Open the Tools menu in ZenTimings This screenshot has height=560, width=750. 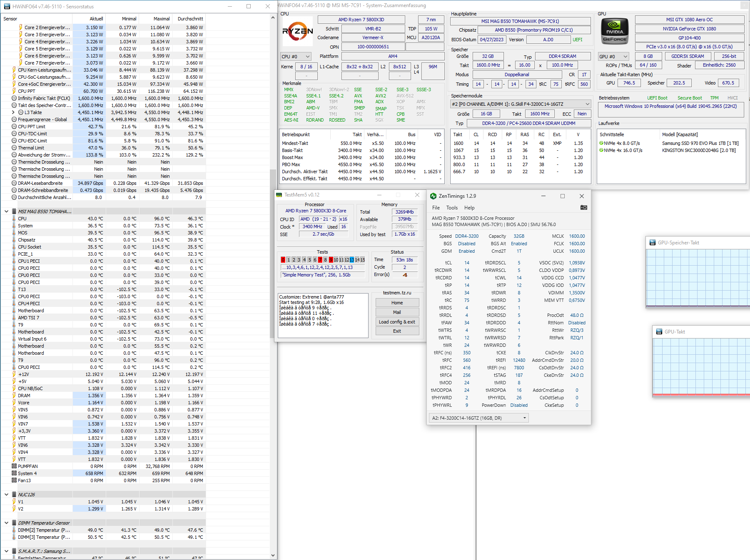[452, 207]
